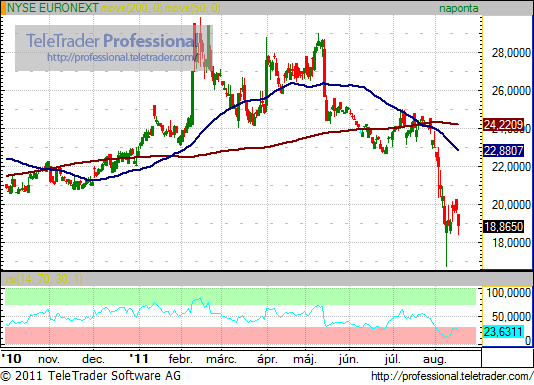Select the rsi(14, 70, 30, 1) label
The width and height of the screenshot is (534, 385).
44,279
